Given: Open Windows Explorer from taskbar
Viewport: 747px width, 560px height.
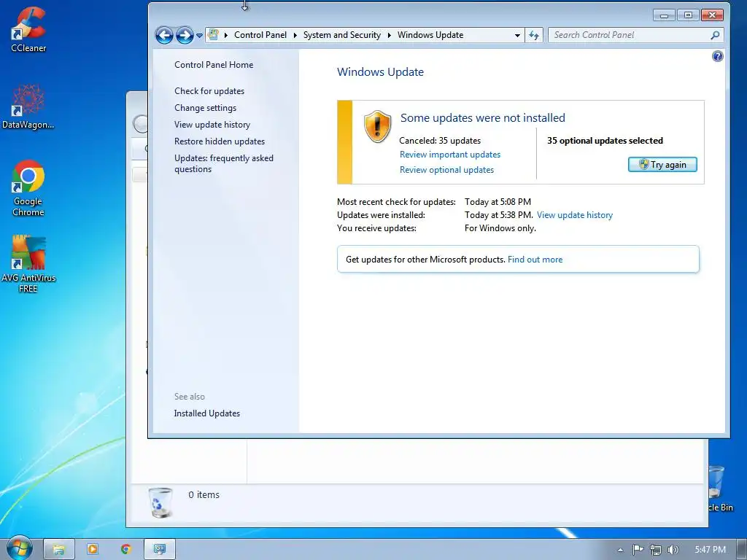Looking at the screenshot, I should click(58, 550).
